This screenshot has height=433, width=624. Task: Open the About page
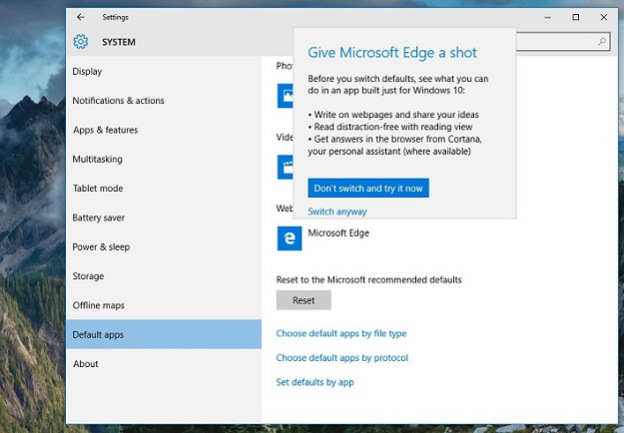tap(86, 364)
